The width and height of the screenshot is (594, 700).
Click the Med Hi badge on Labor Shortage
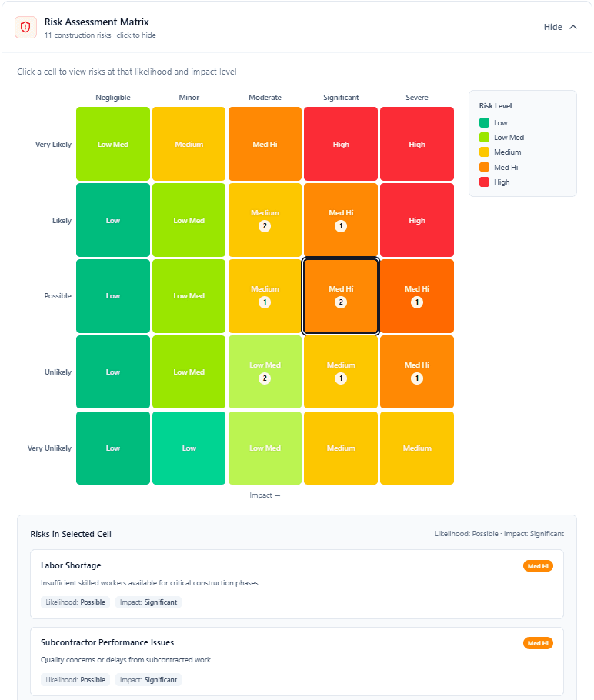click(x=538, y=565)
